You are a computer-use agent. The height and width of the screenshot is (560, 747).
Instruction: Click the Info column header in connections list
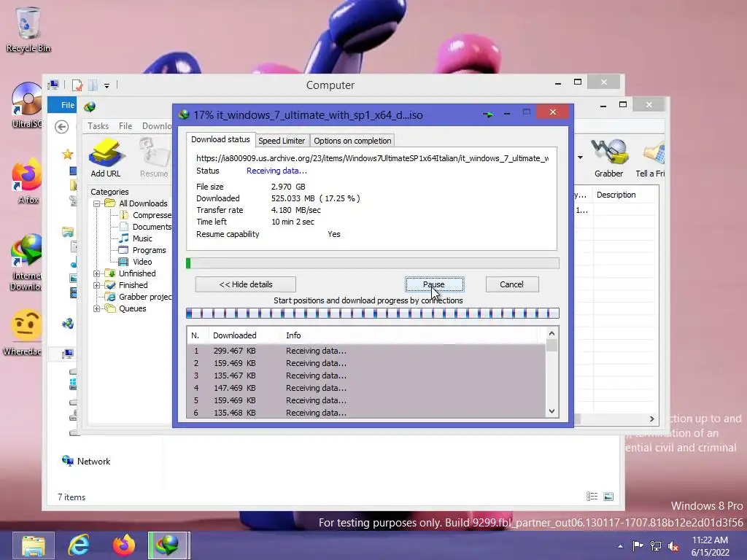click(293, 335)
